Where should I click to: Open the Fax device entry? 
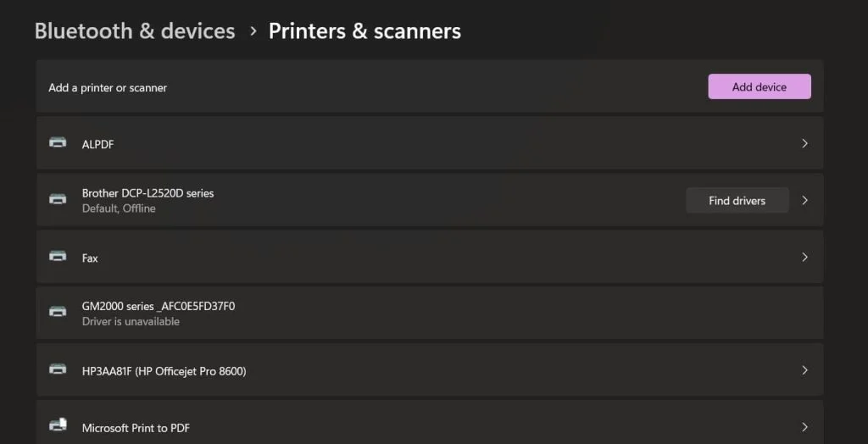(90, 258)
